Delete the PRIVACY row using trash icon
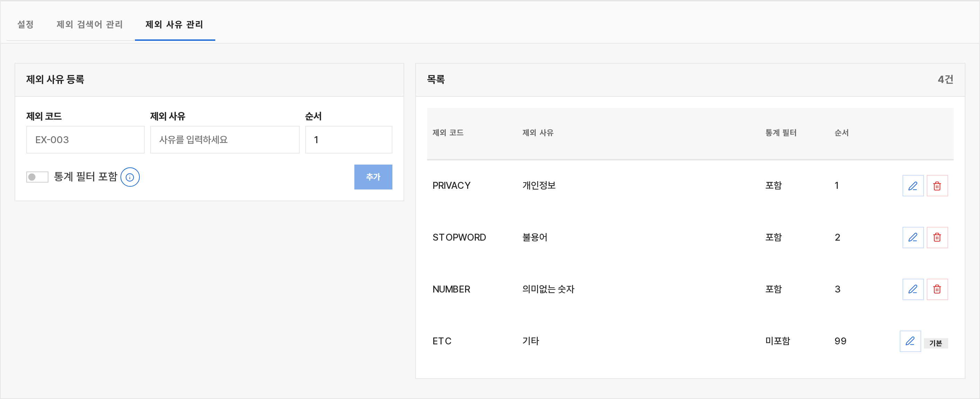The width and height of the screenshot is (980, 399). tap(937, 185)
